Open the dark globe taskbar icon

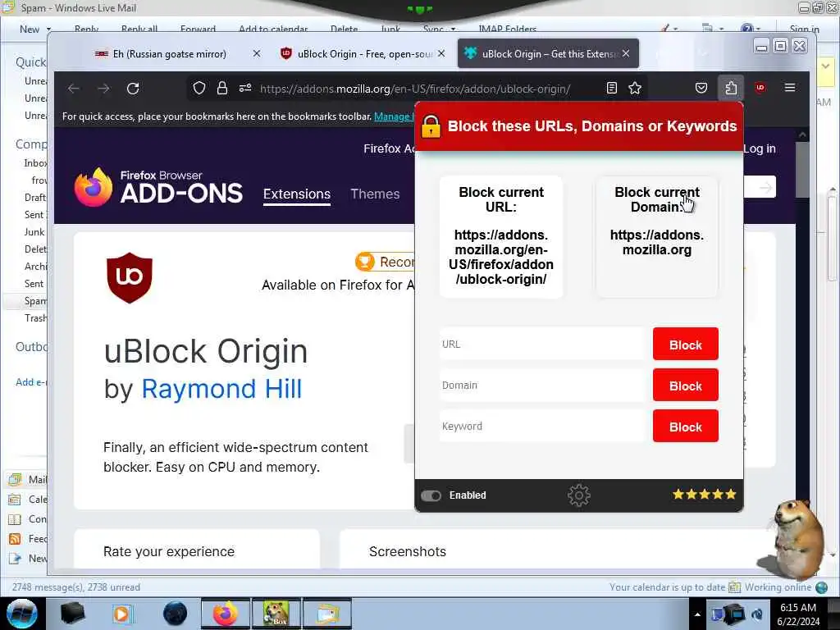click(x=175, y=614)
